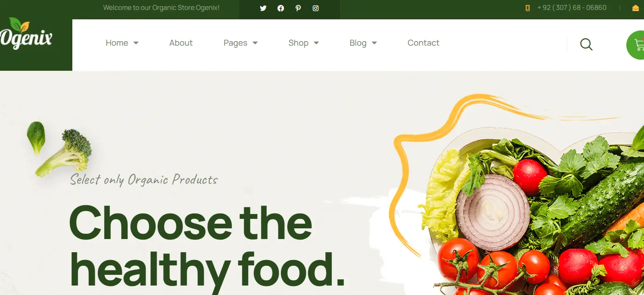Open the Twitter social link
This screenshot has height=295, width=644.
click(263, 8)
